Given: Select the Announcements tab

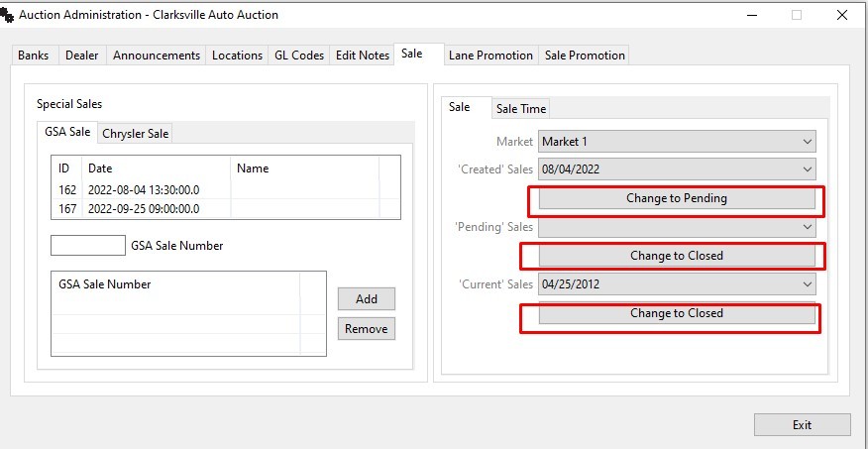Looking at the screenshot, I should click(x=157, y=56).
